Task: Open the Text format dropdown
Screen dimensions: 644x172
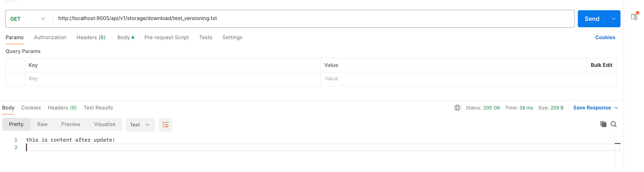Action: pos(140,125)
